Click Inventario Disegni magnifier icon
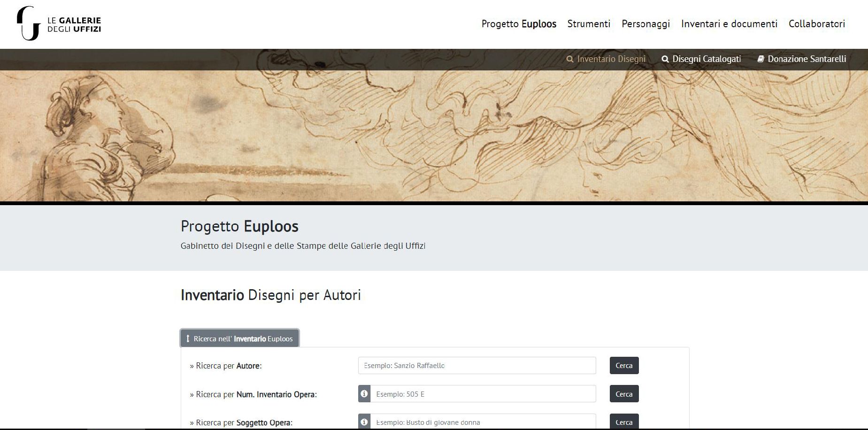 point(570,59)
